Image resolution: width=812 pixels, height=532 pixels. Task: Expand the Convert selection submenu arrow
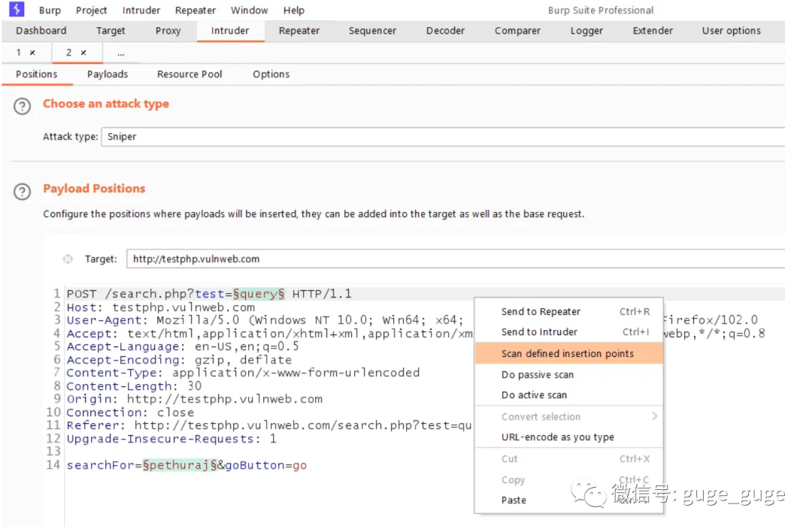click(x=655, y=416)
